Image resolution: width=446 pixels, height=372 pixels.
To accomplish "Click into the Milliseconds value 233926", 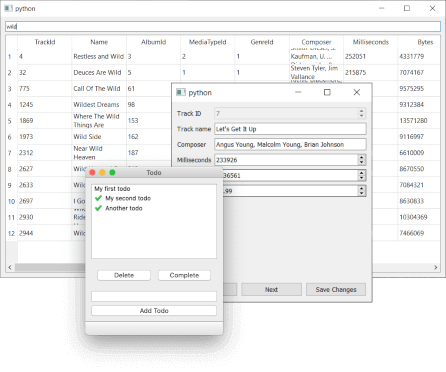I will (x=286, y=160).
